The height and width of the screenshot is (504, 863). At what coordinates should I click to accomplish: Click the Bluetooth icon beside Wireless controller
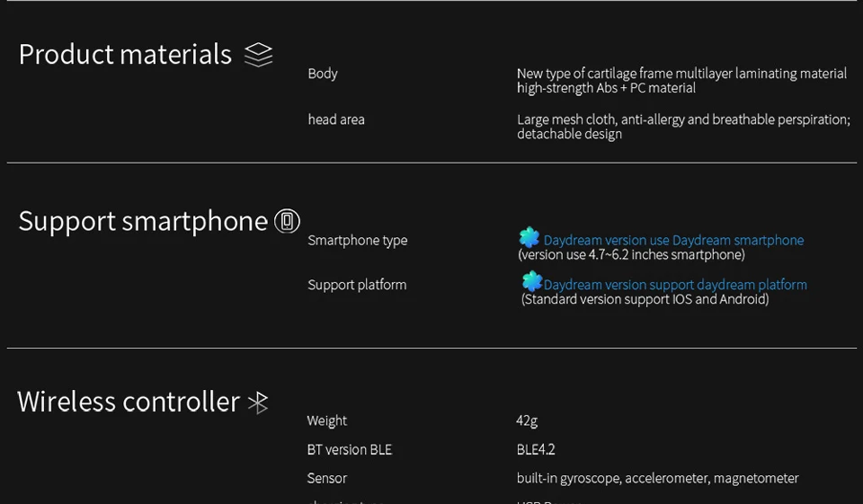pos(258,402)
